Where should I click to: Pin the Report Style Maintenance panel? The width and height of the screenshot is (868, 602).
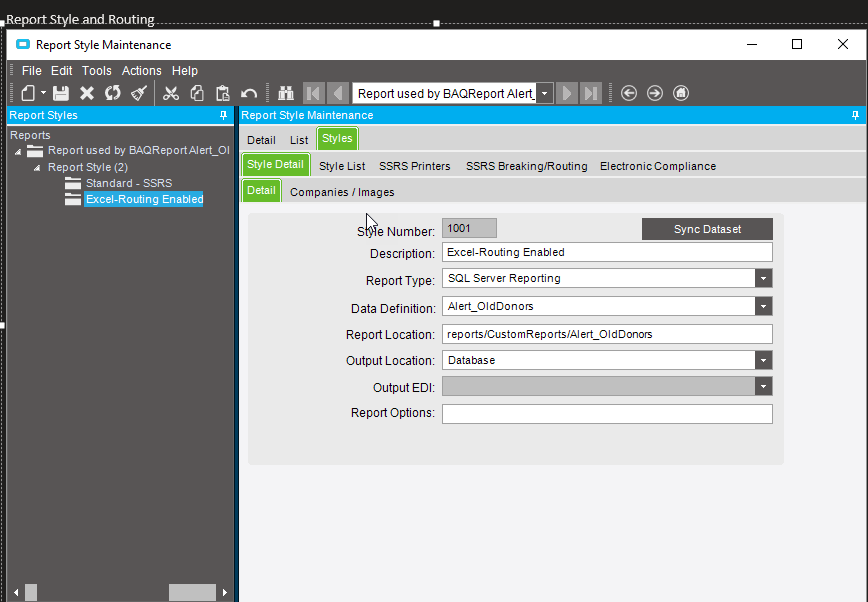[855, 115]
